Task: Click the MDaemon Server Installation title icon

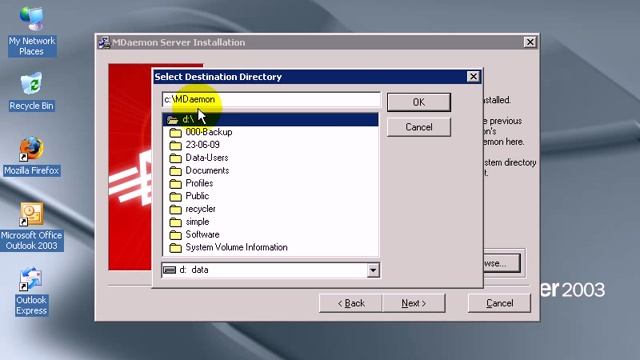Action: [x=104, y=42]
